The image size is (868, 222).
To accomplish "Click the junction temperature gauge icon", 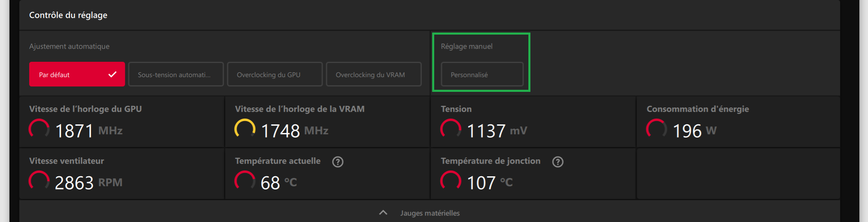I will (x=451, y=181).
